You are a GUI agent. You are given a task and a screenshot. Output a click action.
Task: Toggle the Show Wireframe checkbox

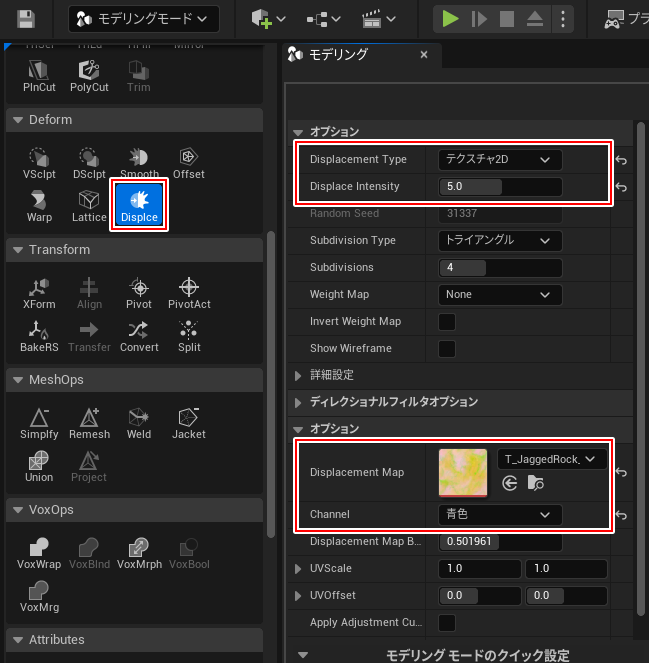tap(447, 349)
